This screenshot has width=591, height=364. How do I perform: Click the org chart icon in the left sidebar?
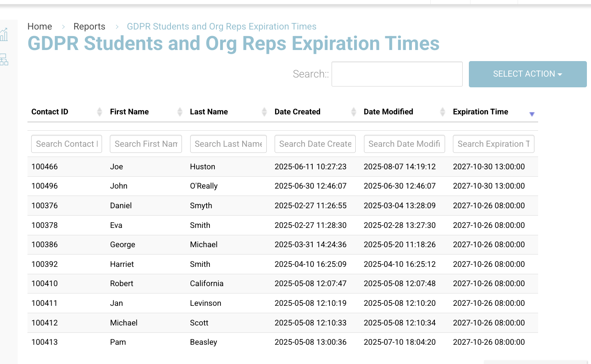pos(4,59)
